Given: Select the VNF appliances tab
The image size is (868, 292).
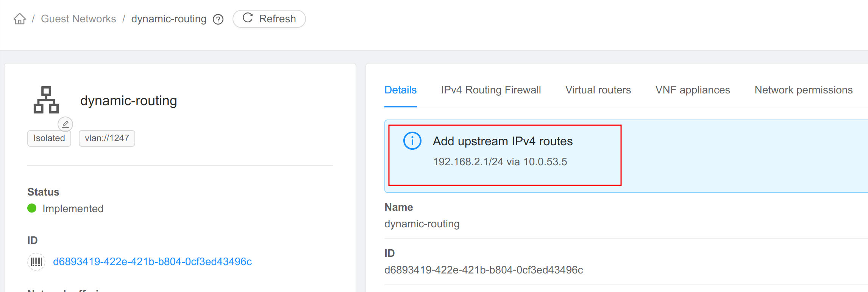Looking at the screenshot, I should coord(692,90).
